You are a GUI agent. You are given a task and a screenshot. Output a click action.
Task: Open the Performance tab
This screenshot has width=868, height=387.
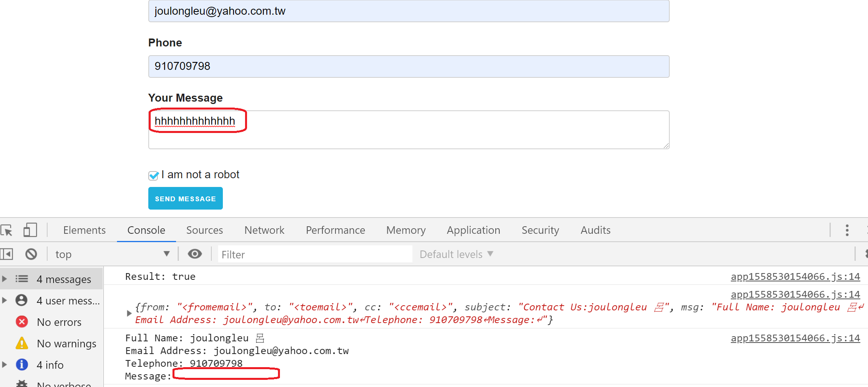click(x=335, y=230)
